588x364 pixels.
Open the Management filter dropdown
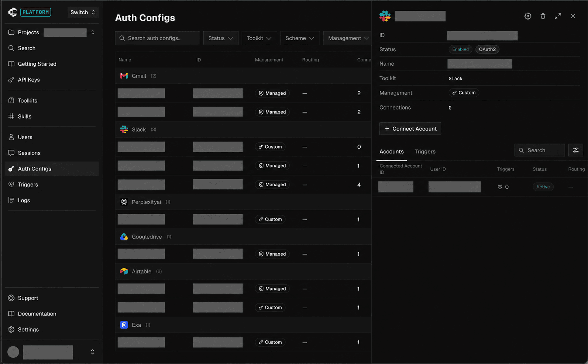tap(347, 38)
